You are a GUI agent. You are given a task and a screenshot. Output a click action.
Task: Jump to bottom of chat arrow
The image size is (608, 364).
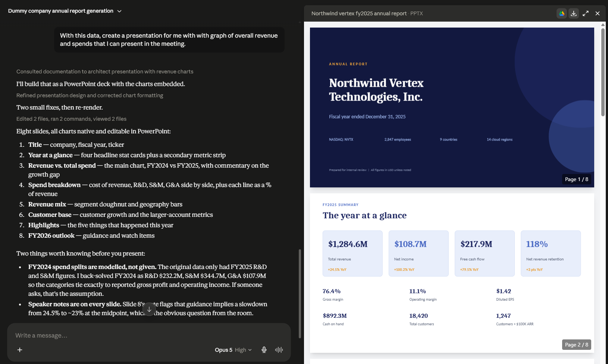tap(149, 309)
